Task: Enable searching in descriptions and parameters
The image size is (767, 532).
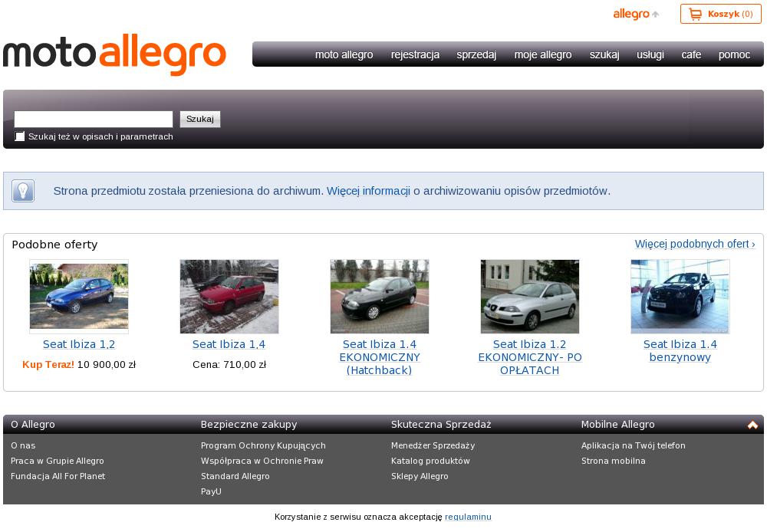Action: click(20, 136)
